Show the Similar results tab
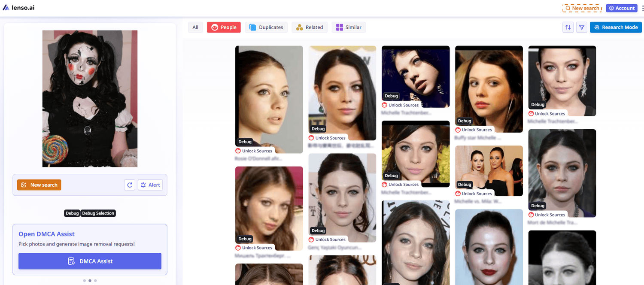The height and width of the screenshot is (285, 644). [349, 27]
